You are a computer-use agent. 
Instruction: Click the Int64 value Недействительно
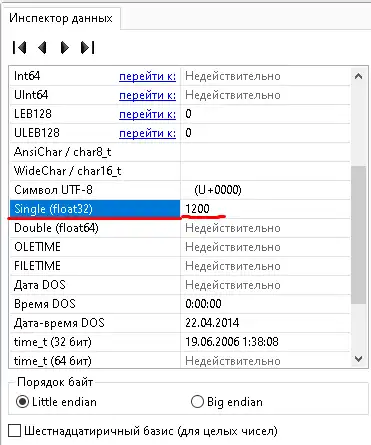click(233, 76)
